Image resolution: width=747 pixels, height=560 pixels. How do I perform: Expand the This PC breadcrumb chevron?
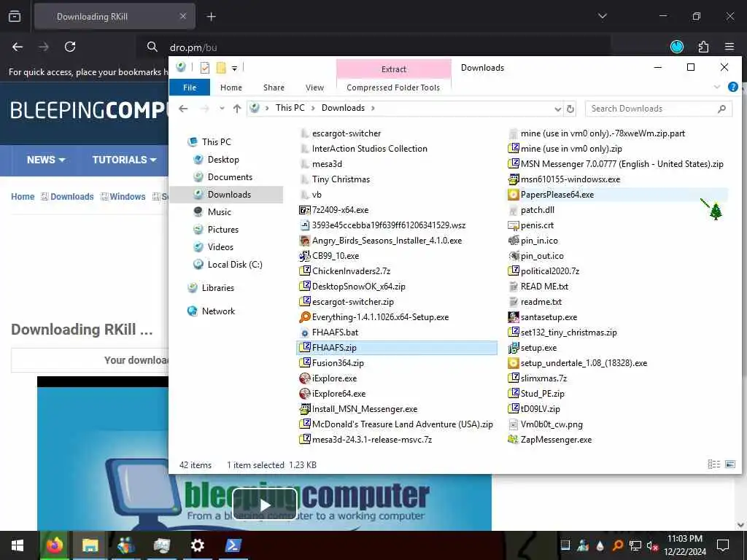coord(313,108)
